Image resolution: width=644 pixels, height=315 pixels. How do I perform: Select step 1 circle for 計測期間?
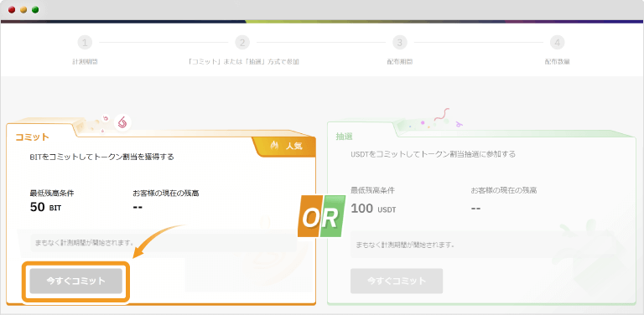pos(85,42)
